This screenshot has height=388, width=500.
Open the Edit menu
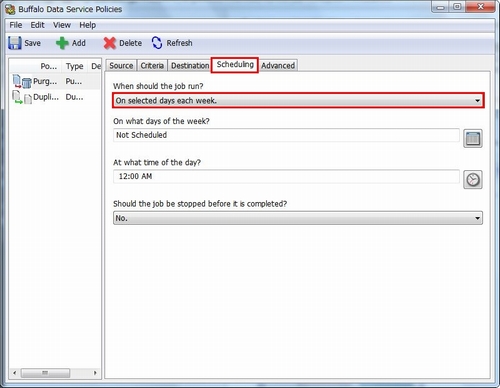coord(37,25)
